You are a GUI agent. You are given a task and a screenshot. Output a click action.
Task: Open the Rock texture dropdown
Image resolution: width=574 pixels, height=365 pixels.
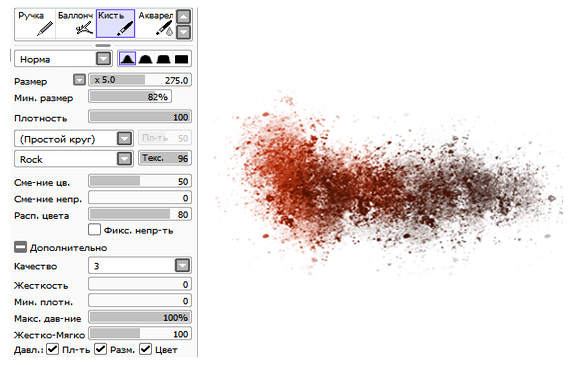124,159
